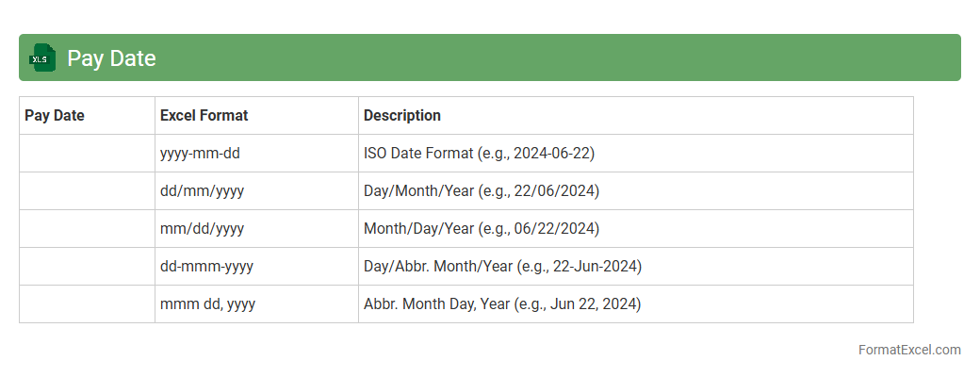Image resolution: width=980 pixels, height=377 pixels.
Task: Click the Pay Date banner title
Action: pyautogui.click(x=111, y=58)
